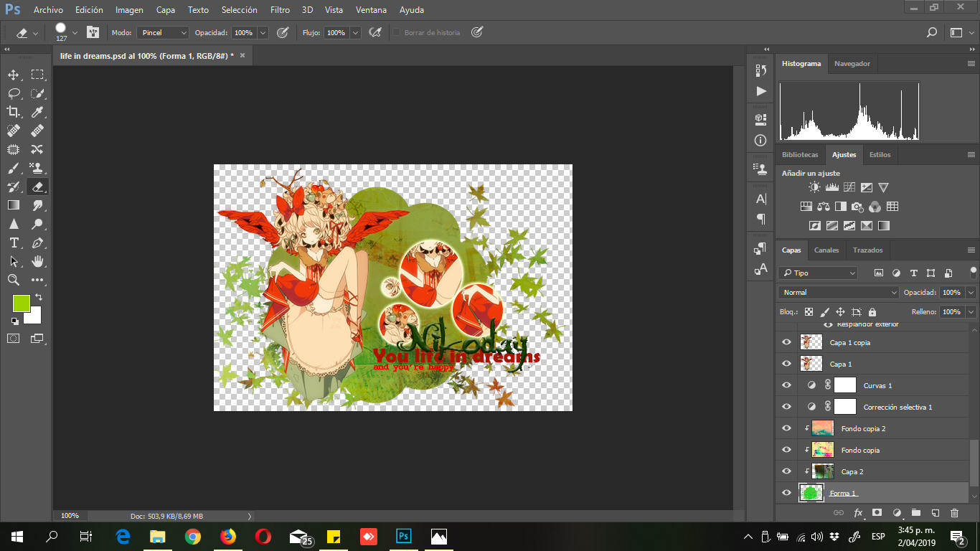Screen dimensions: 980x551
Task: Open Google Chrome from taskbar
Action: (x=192, y=536)
